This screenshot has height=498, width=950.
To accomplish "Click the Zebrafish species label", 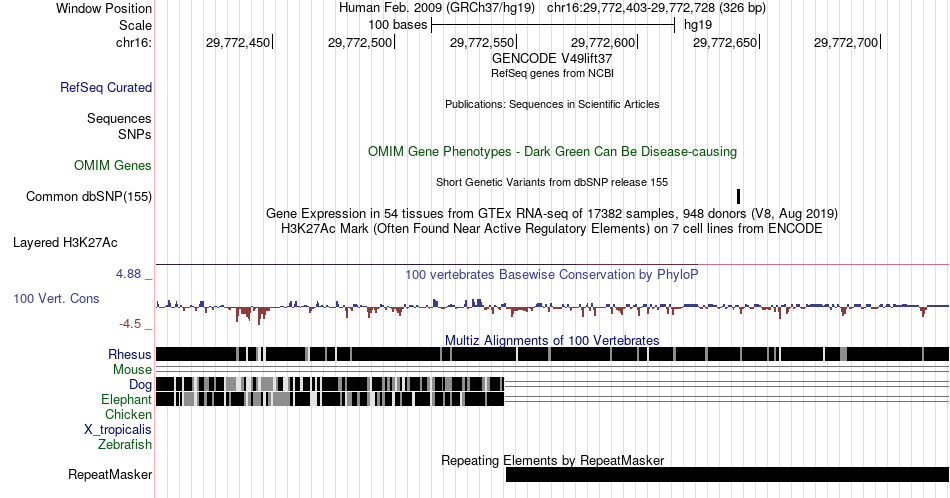I will tap(125, 444).
